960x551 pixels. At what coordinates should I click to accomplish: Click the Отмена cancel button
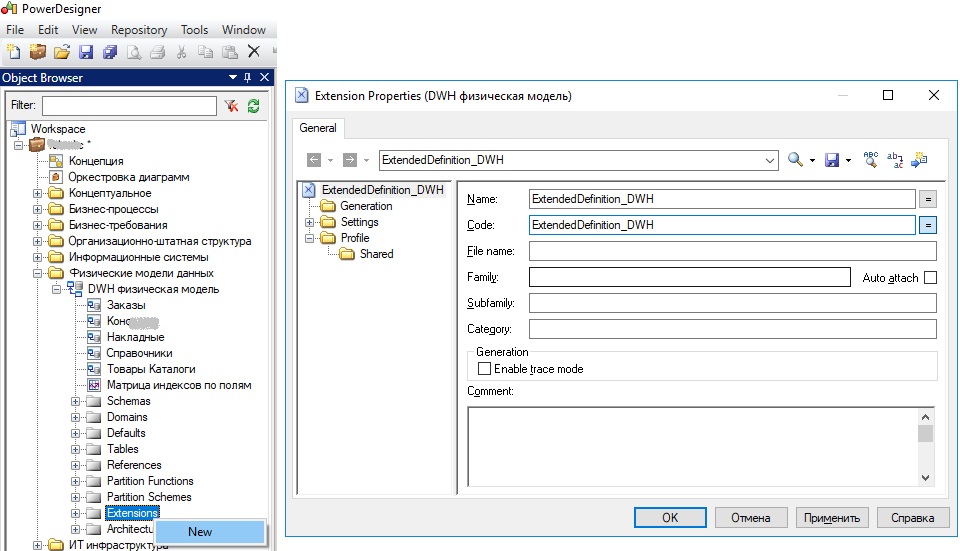click(x=751, y=517)
